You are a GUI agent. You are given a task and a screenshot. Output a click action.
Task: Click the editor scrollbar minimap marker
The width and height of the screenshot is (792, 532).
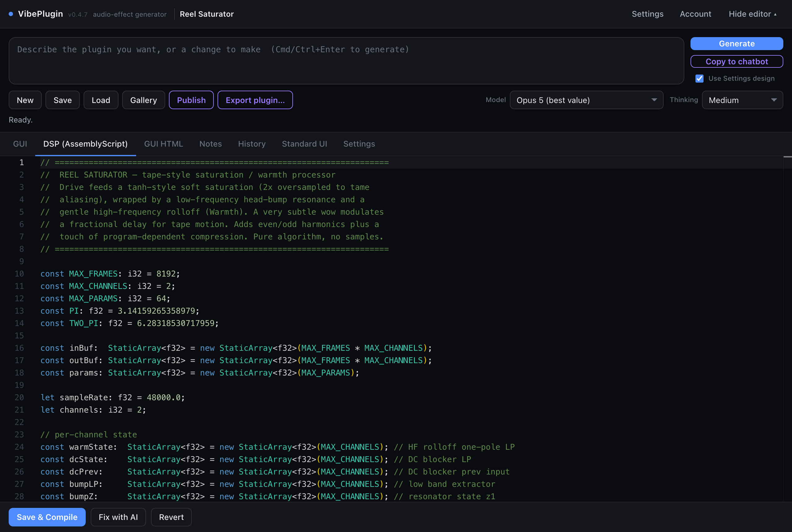point(787,157)
